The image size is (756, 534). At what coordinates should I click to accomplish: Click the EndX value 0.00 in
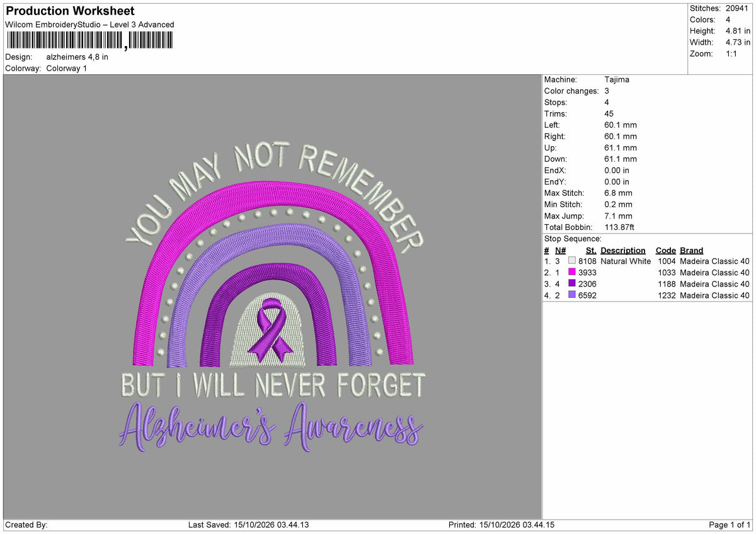point(616,170)
